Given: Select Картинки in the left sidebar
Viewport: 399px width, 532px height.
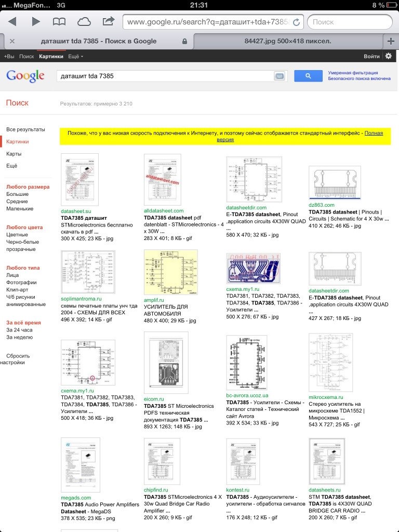Looking at the screenshot, I should click(17, 141).
